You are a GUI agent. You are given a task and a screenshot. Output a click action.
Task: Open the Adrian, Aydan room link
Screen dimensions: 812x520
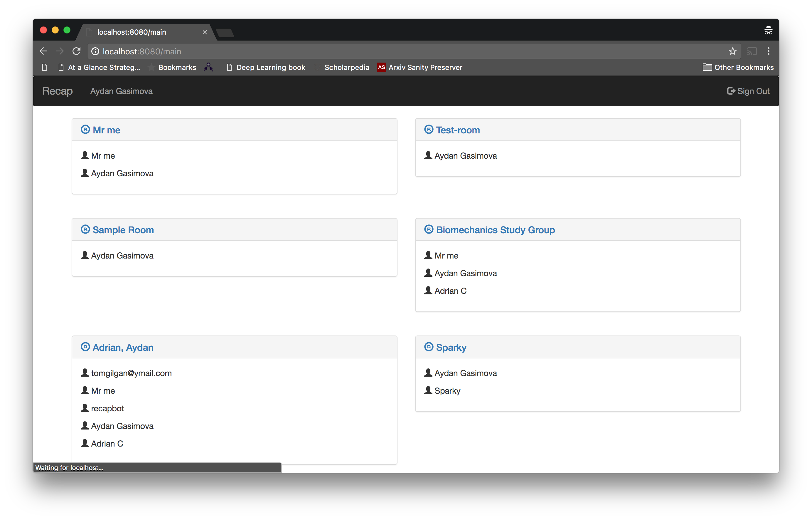(x=123, y=348)
